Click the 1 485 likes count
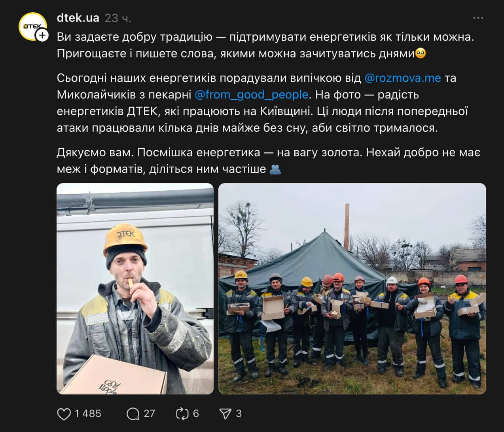The height and width of the screenshot is (432, 504). coord(88,414)
